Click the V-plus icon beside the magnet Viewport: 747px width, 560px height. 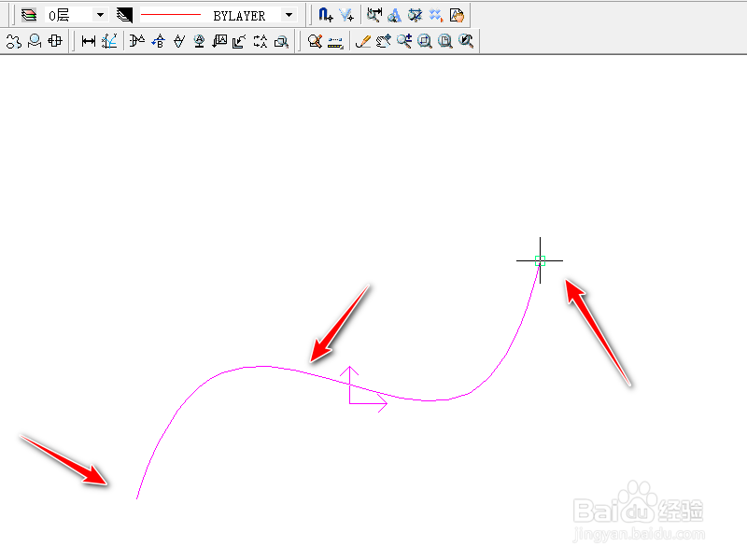point(346,15)
